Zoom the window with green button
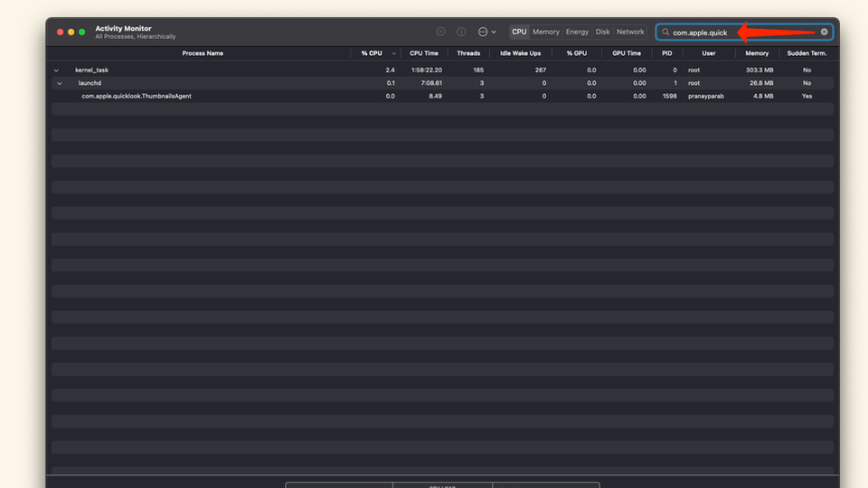The height and width of the screenshot is (488, 868). 82,33
